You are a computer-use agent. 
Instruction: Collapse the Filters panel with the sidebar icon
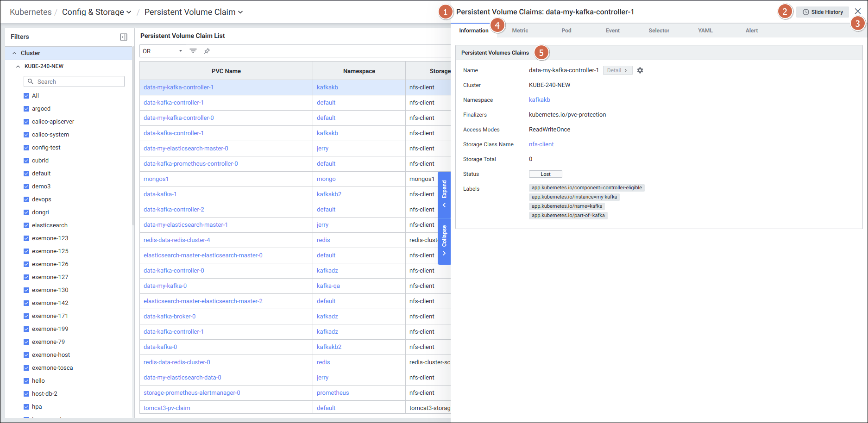pyautogui.click(x=124, y=37)
